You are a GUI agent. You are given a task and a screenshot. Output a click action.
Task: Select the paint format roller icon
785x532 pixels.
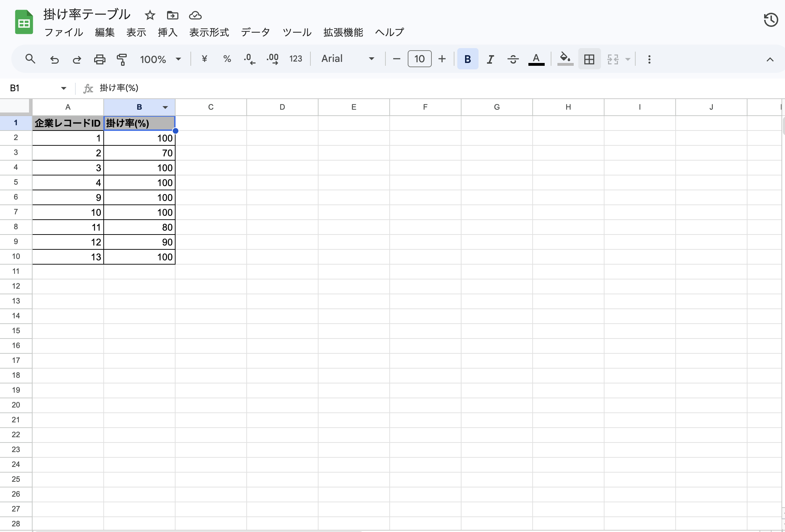[x=122, y=59]
